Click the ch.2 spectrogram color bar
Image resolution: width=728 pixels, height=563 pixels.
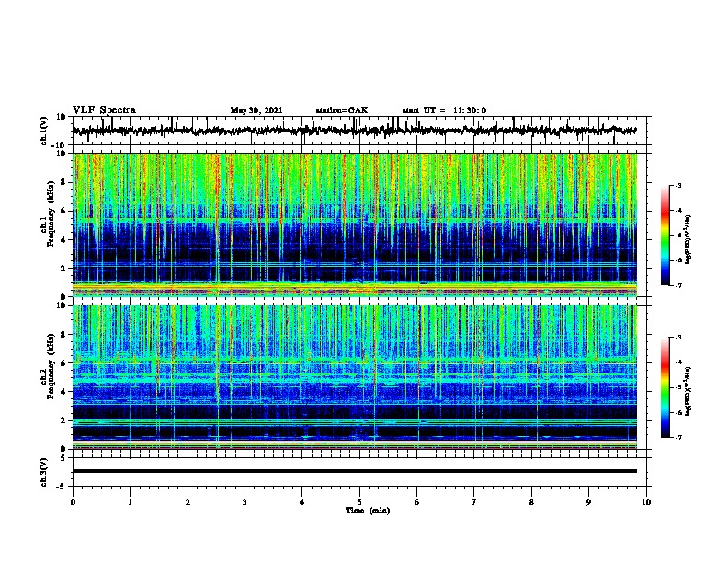(x=665, y=387)
